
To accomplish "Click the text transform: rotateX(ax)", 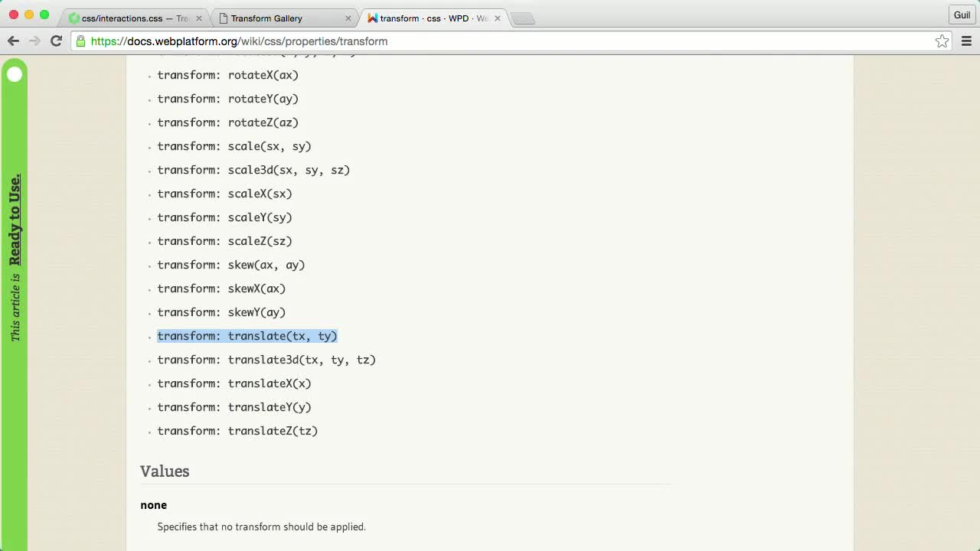I will (228, 75).
